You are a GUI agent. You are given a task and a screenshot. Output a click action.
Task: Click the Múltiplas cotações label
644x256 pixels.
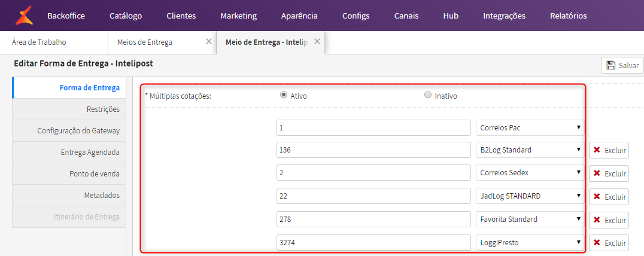178,96
